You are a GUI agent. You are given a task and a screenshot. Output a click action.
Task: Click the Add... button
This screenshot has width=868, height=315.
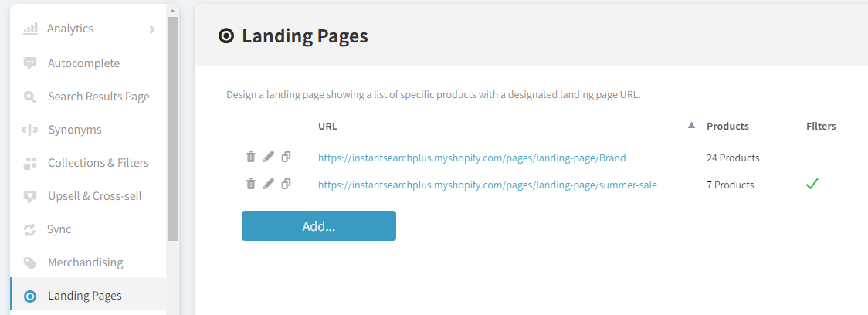click(x=319, y=226)
